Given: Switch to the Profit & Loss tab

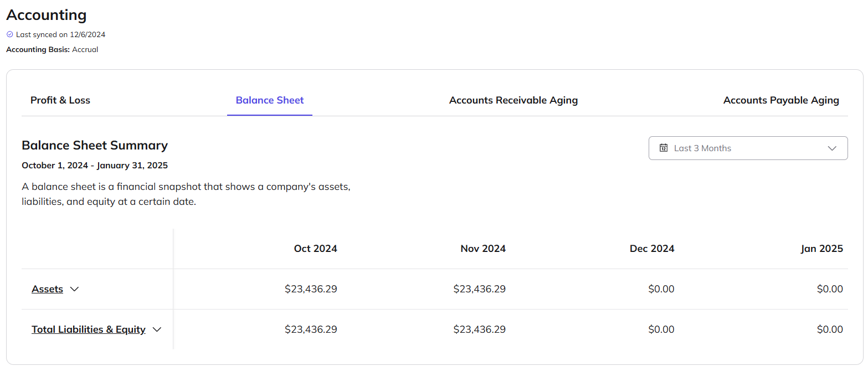Looking at the screenshot, I should pos(60,100).
